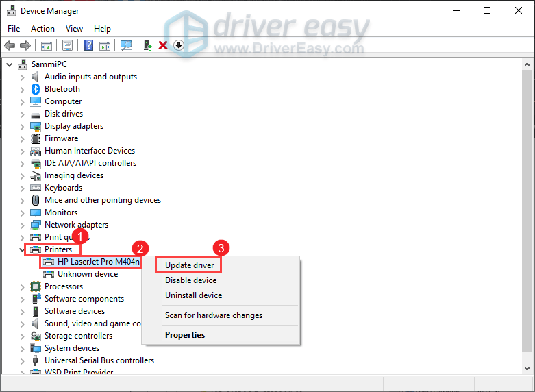Click the Imaging devices camera icon
535x392 pixels.
click(36, 175)
